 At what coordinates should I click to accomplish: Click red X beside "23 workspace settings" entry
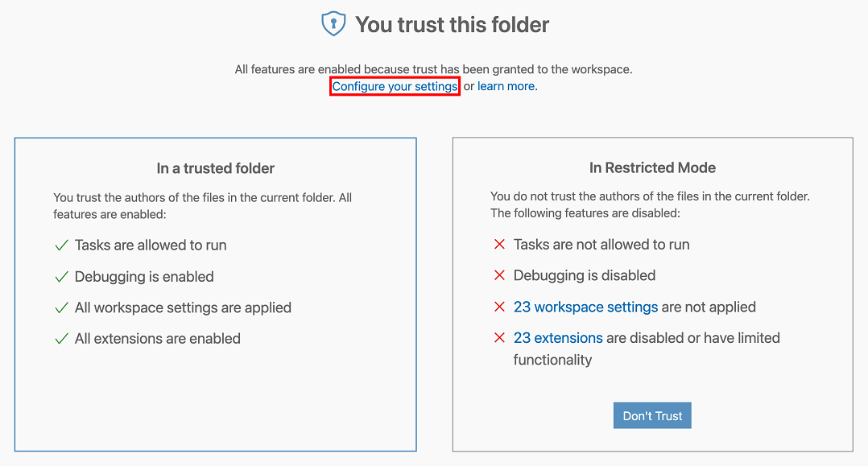499,307
